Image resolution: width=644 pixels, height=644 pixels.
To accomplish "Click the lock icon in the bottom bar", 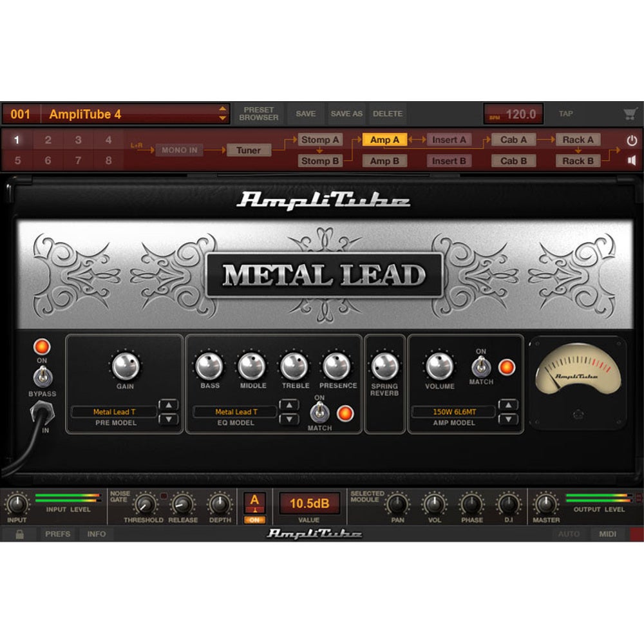I will pos(19,534).
